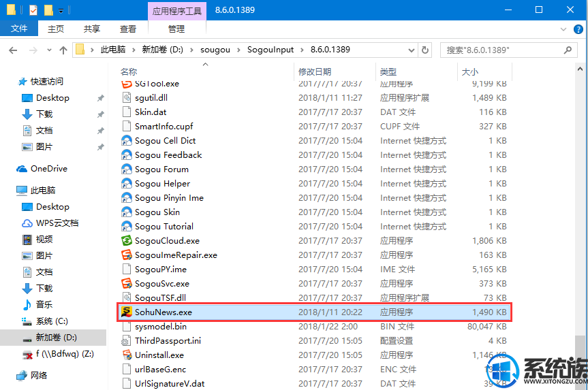
Task: Open the Help question mark icon
Action: pyautogui.click(x=578, y=29)
